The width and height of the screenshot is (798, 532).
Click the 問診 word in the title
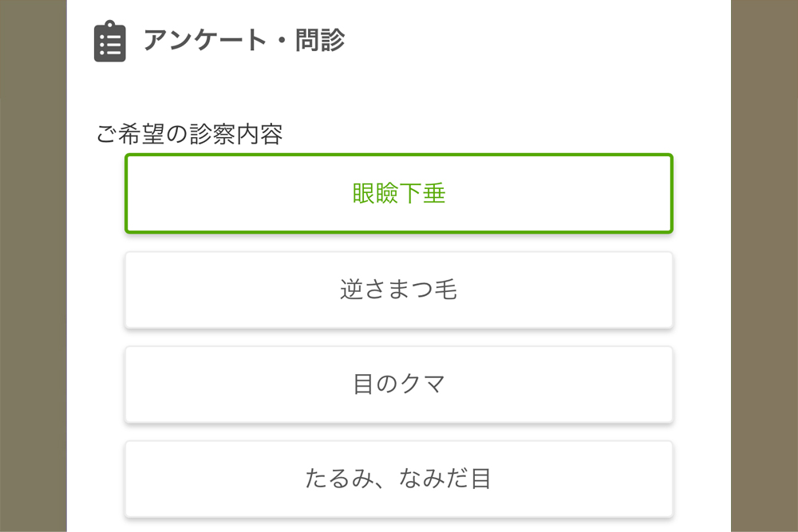click(320, 40)
